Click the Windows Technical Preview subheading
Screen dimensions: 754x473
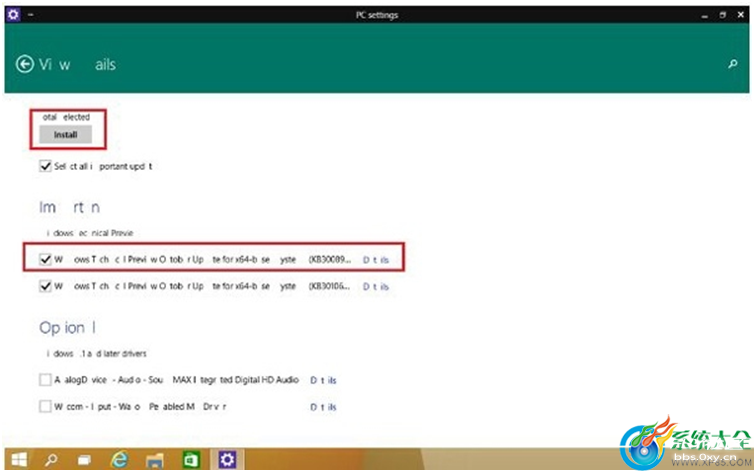coord(90,233)
